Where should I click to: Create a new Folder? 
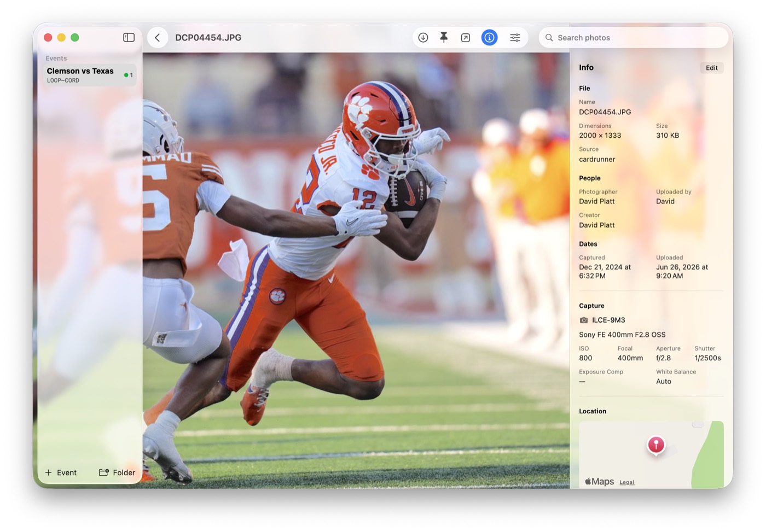pyautogui.click(x=117, y=472)
